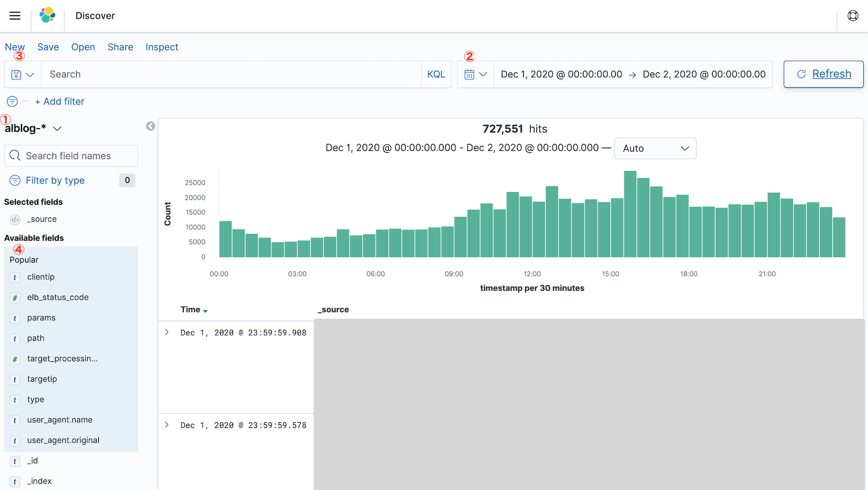Image resolution: width=868 pixels, height=490 pixels.
Task: Click the _source column header
Action: pos(333,310)
